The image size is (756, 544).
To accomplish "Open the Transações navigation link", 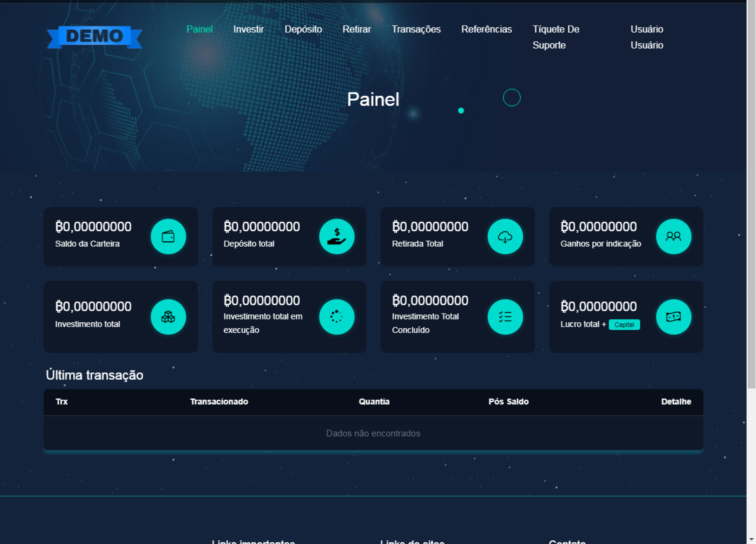I will click(416, 29).
